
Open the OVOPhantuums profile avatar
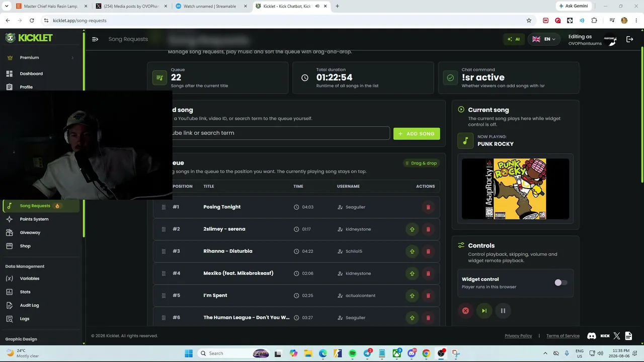point(611,40)
